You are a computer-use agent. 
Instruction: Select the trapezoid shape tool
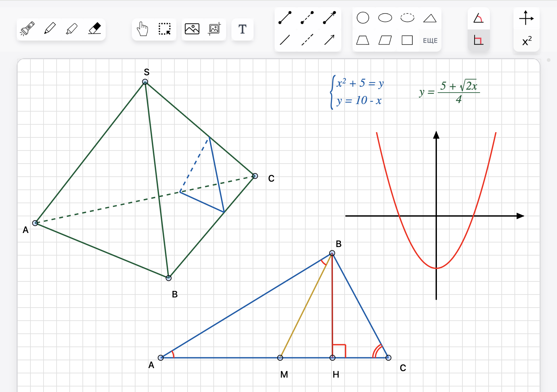[x=363, y=40]
